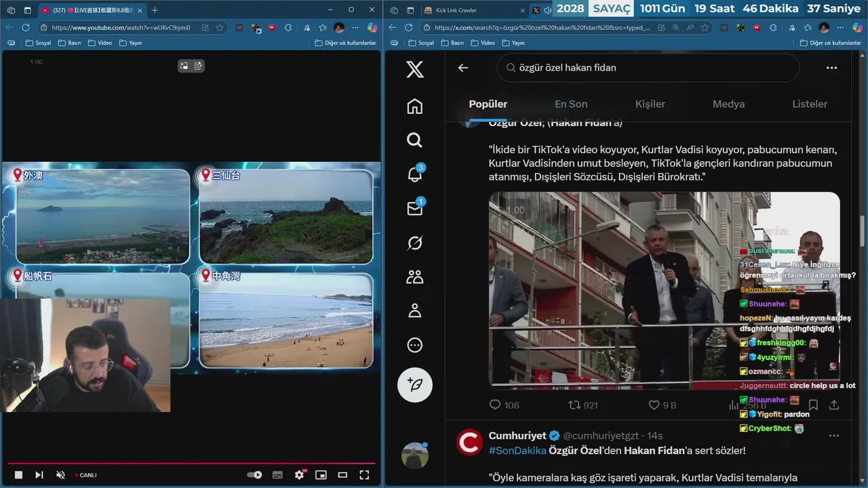Open X notifications bell
Viewport: 868px width, 488px height.
pos(415,174)
